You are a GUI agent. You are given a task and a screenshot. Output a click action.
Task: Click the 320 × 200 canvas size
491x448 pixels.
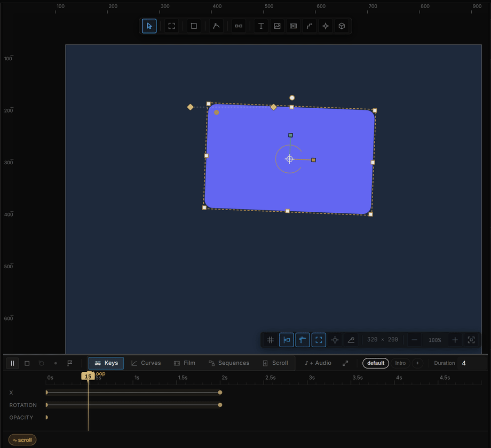(382, 340)
